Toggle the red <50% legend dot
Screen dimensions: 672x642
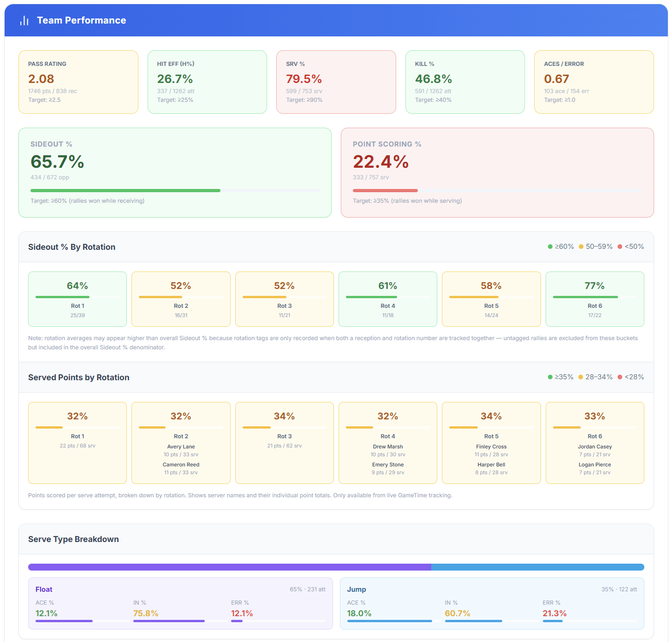pos(619,247)
